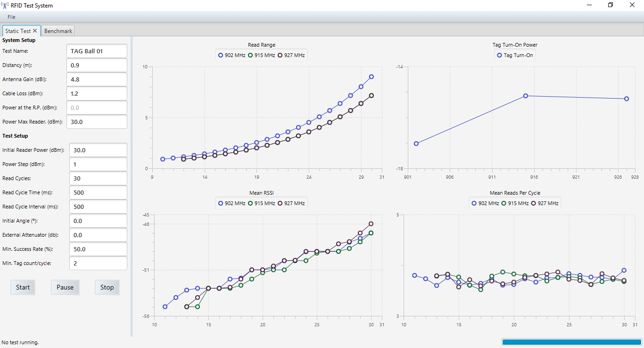Click the Initial Reader Power field
The image size is (644, 348).
(98, 150)
